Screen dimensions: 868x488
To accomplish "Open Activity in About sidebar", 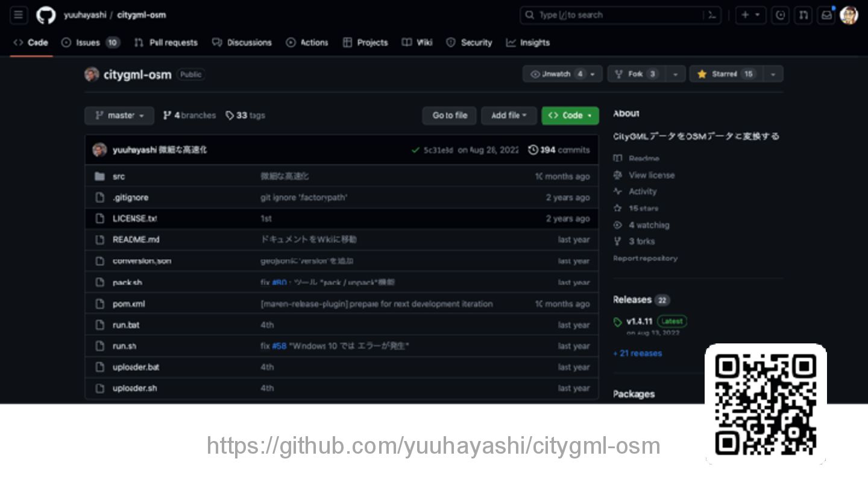I will point(635,192).
